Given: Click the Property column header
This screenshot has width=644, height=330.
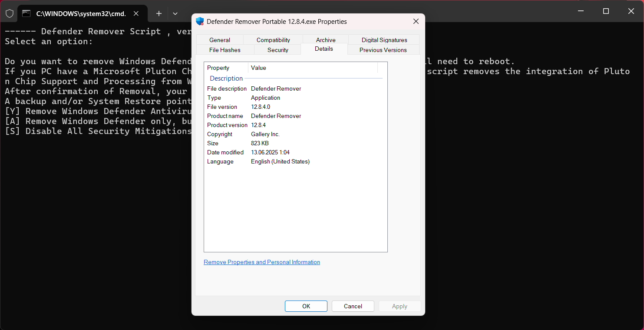Looking at the screenshot, I should point(226,68).
